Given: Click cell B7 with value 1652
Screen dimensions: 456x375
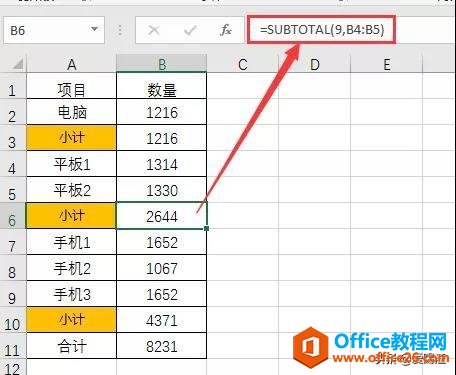Looking at the screenshot, I should [162, 242].
